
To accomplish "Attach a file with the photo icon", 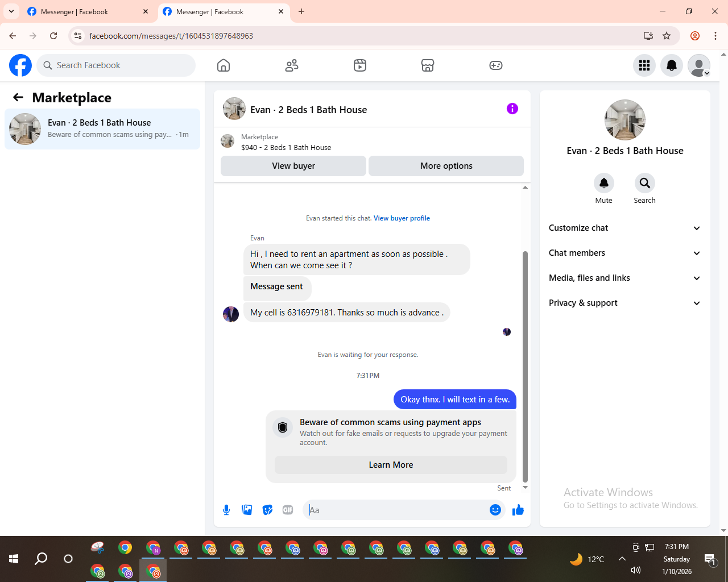I will pos(247,510).
